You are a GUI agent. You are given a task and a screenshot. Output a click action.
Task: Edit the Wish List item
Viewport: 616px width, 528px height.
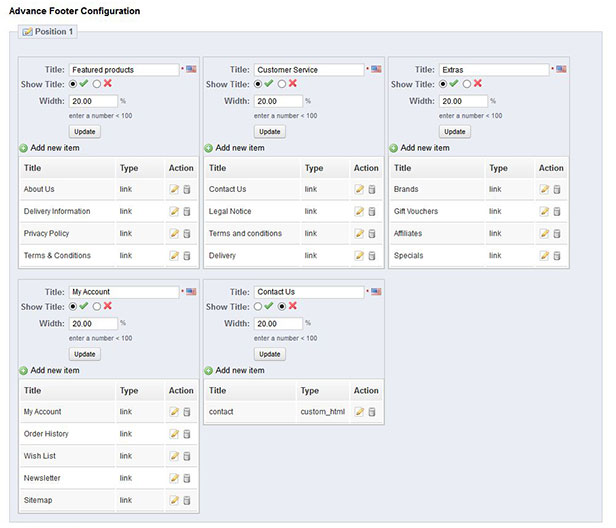click(x=174, y=456)
